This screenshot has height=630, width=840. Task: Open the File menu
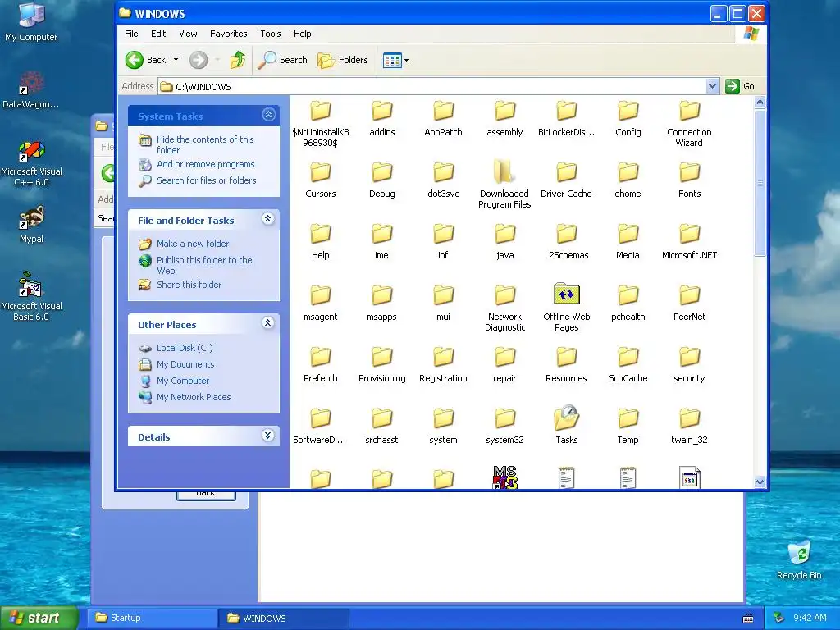click(x=131, y=34)
